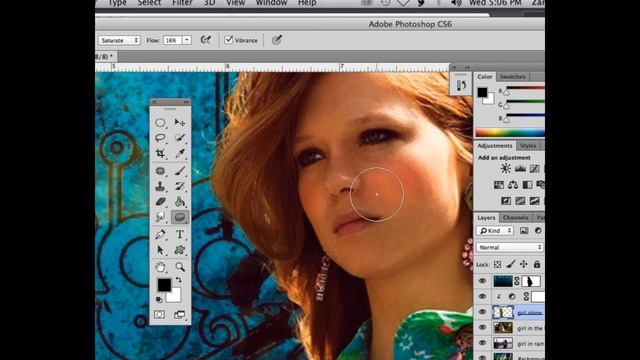Image resolution: width=640 pixels, height=360 pixels.
Task: Select the Path Selection arrow tool
Action: tap(160, 250)
